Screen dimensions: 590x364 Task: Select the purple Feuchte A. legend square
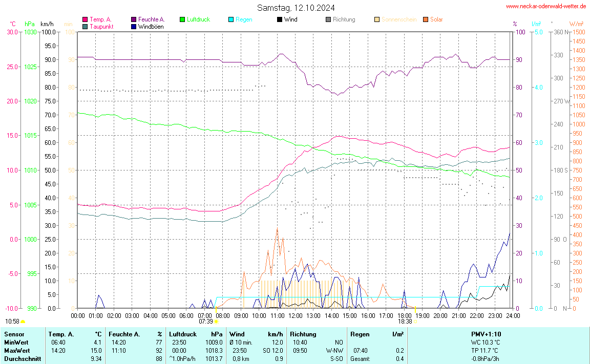pyautogui.click(x=134, y=19)
